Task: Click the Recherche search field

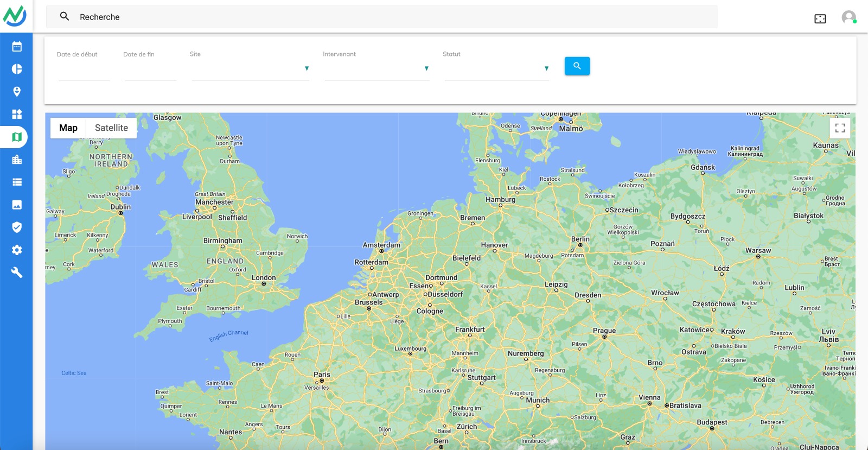Action: coord(381,17)
